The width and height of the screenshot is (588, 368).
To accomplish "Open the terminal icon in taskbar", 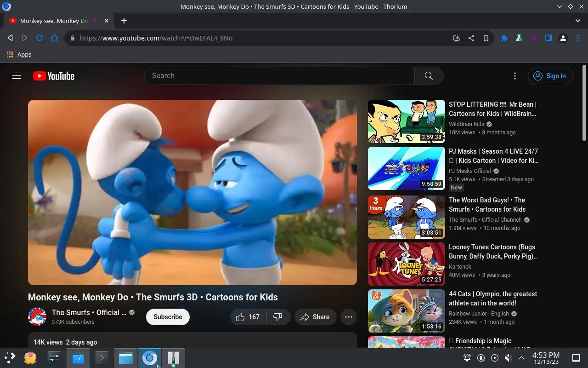I will (102, 358).
